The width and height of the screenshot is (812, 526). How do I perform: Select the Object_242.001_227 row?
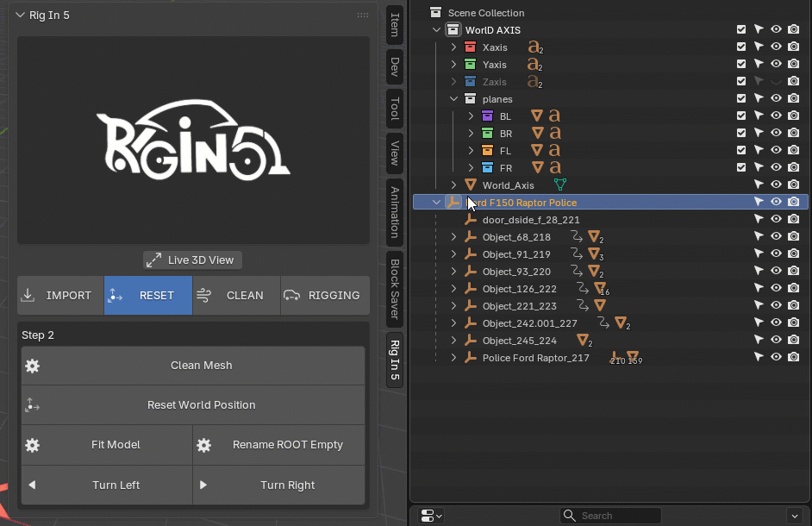[x=610, y=323]
